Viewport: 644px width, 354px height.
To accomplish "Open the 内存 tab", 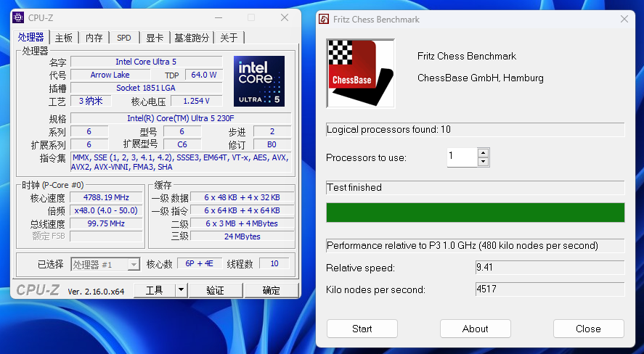I will pyautogui.click(x=94, y=38).
